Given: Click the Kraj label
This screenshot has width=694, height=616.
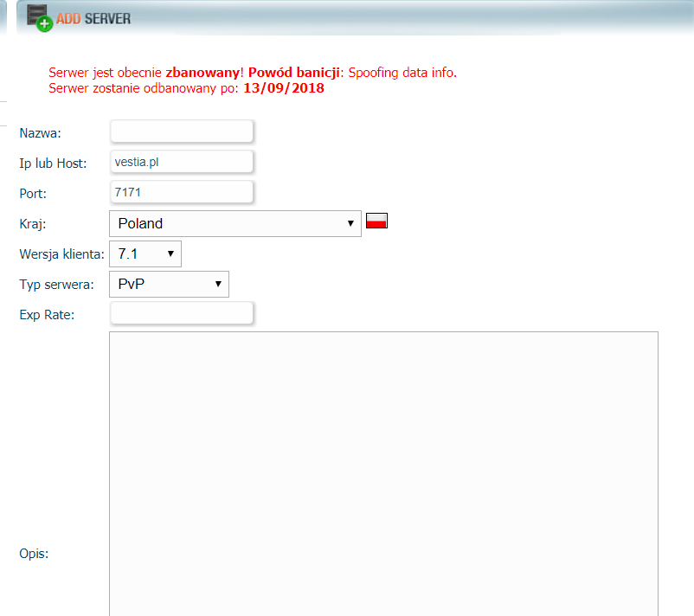Looking at the screenshot, I should coord(32,224).
